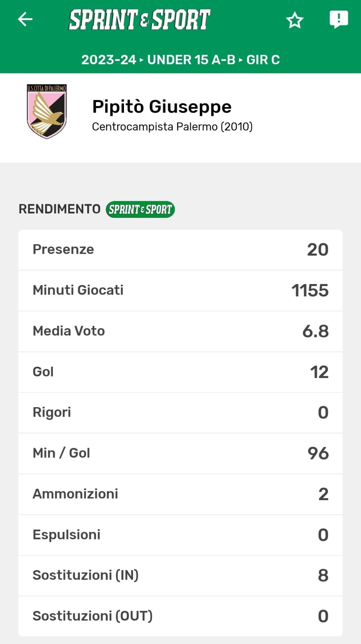This screenshot has height=644, width=361.
Task: Tap the back arrow icon
Action: pyautogui.click(x=25, y=19)
